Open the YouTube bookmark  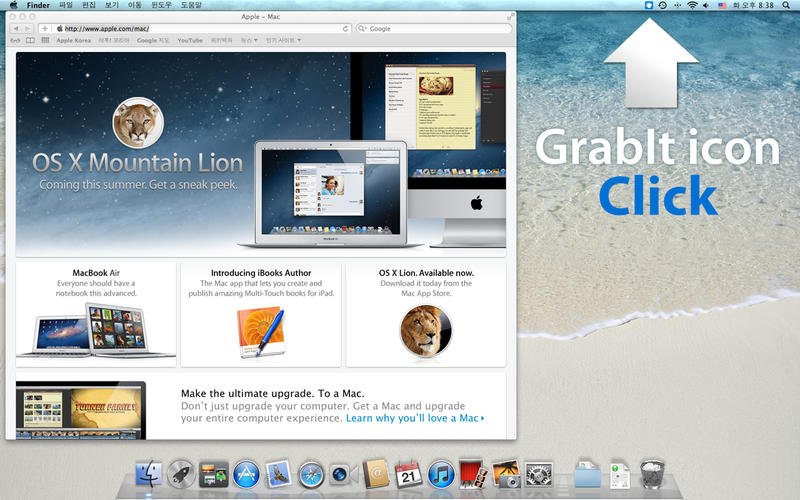tap(190, 40)
